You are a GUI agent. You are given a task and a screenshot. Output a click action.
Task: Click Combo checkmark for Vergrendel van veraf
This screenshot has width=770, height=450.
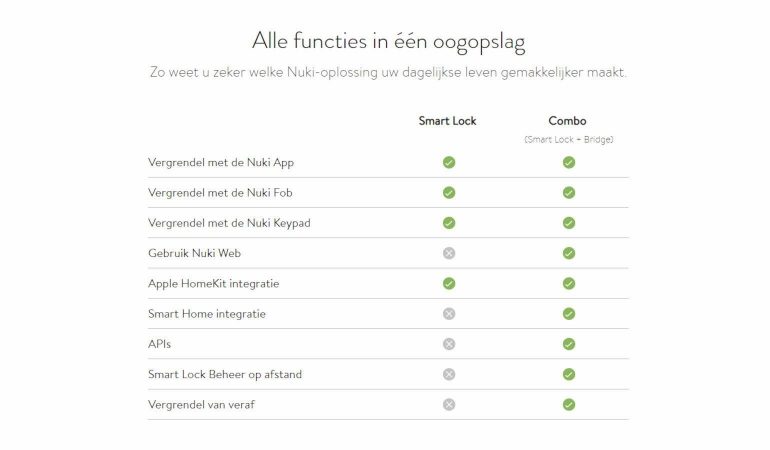568,405
